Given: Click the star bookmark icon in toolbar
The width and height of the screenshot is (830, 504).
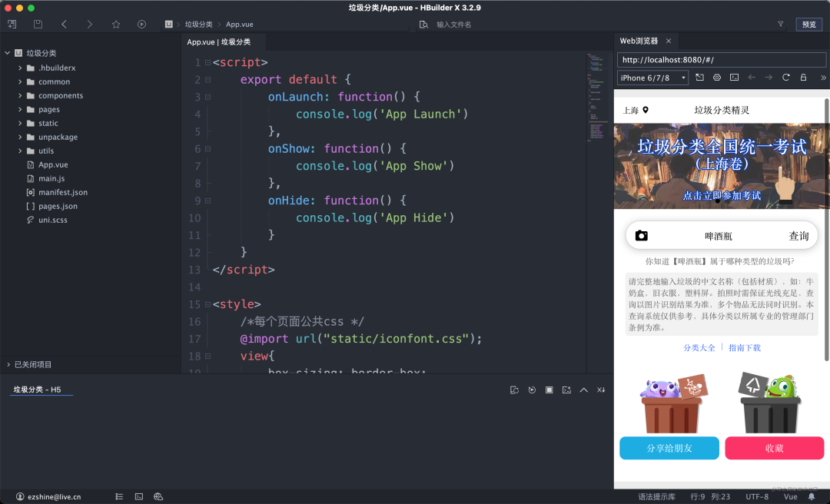Looking at the screenshot, I should click(x=116, y=25).
